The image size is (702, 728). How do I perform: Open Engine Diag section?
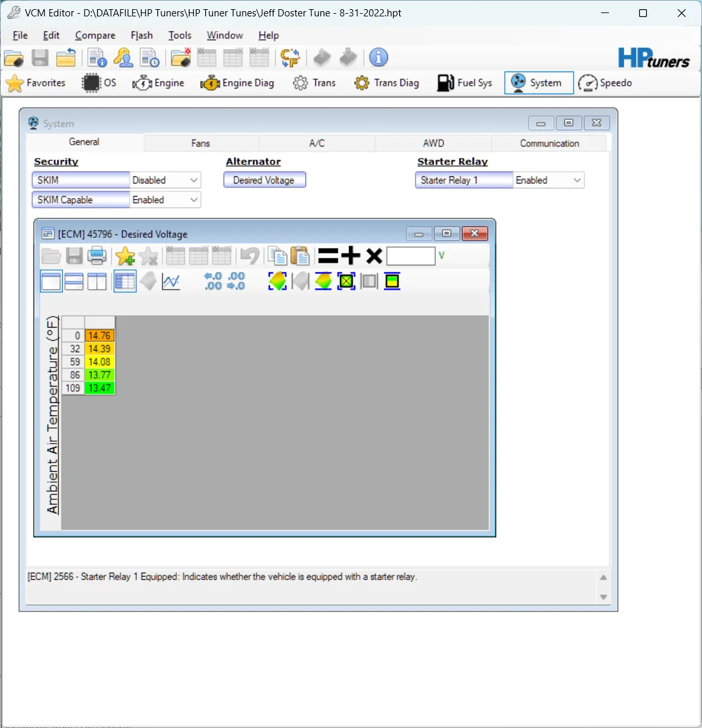click(x=237, y=83)
